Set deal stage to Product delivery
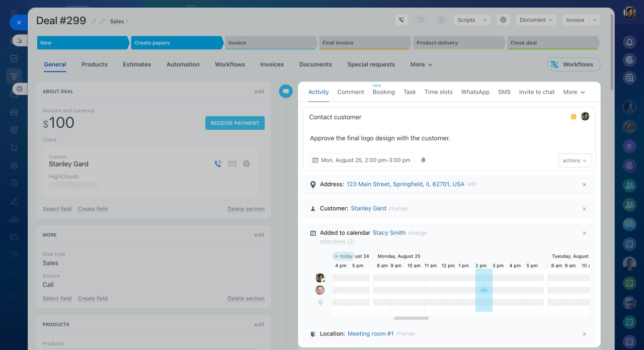644x350 pixels. coord(459,43)
